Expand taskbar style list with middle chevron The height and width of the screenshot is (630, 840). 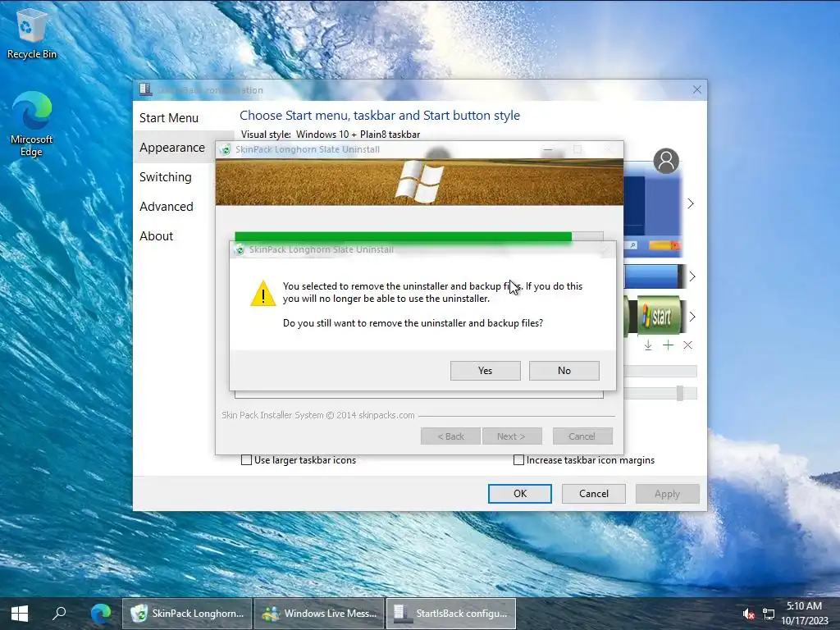point(692,276)
